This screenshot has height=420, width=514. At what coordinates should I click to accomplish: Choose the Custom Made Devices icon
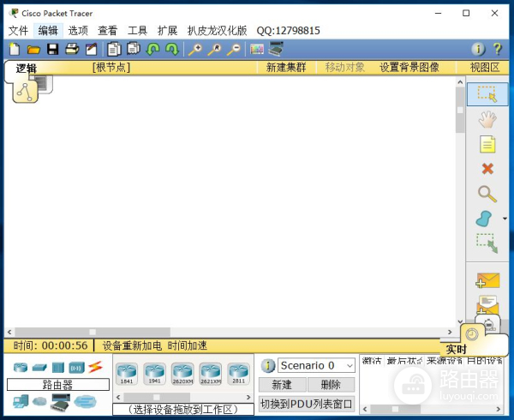[60, 402]
